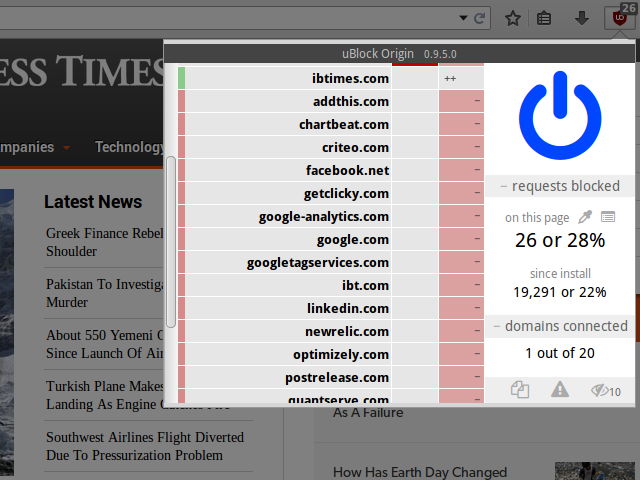Bookmark this page with the star icon
Viewport: 640px width, 480px height.
coord(513,18)
